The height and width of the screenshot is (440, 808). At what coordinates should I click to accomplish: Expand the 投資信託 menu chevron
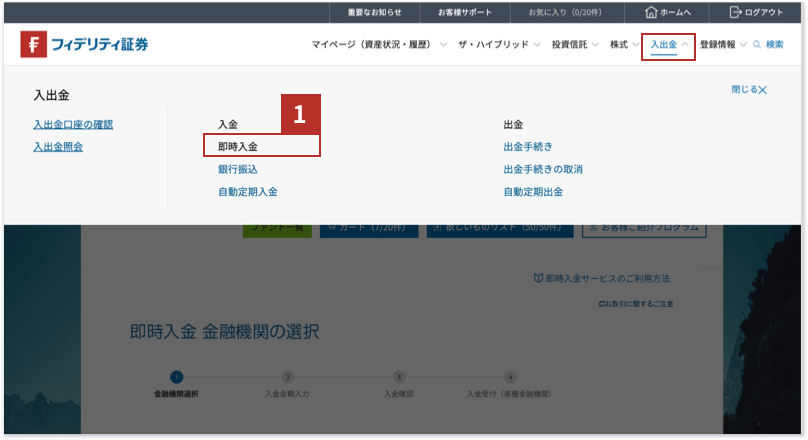595,45
